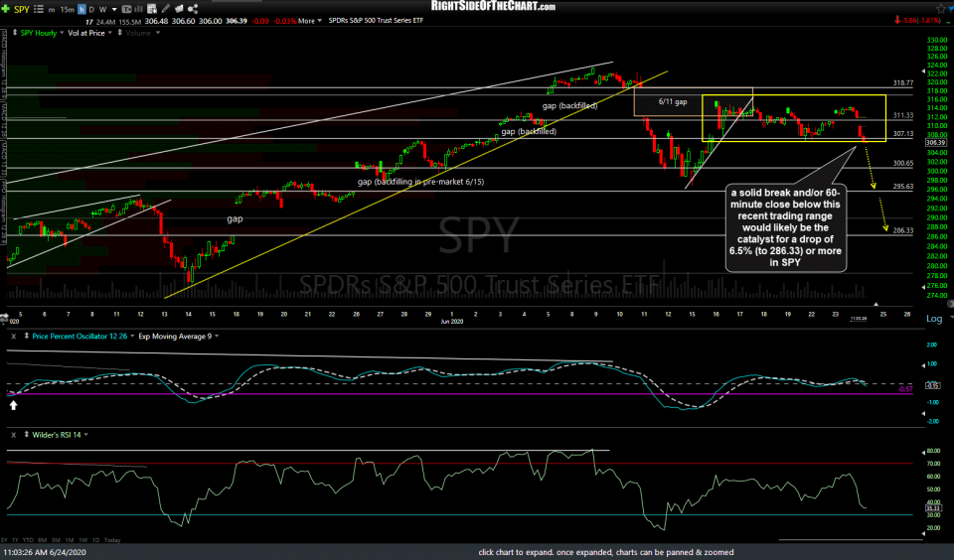Open the watchlist icon next to SPY

pos(39,9)
